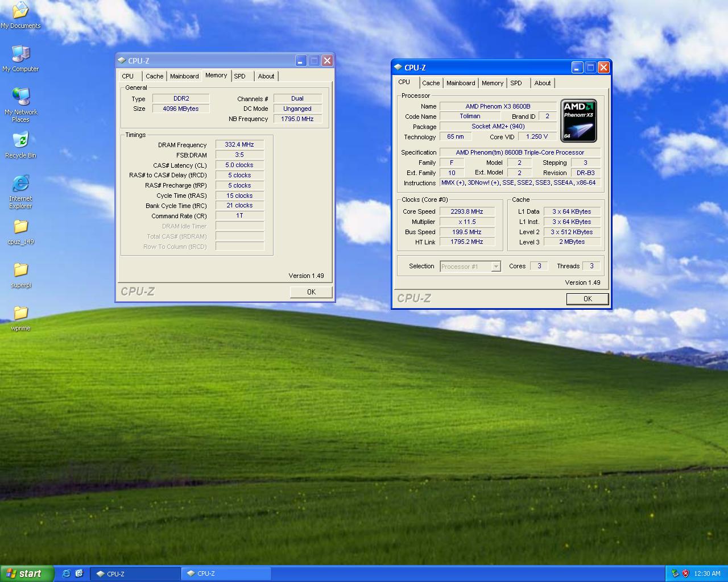The image size is (728, 582).
Task: Click the Memory window title bar icon
Action: click(x=121, y=60)
